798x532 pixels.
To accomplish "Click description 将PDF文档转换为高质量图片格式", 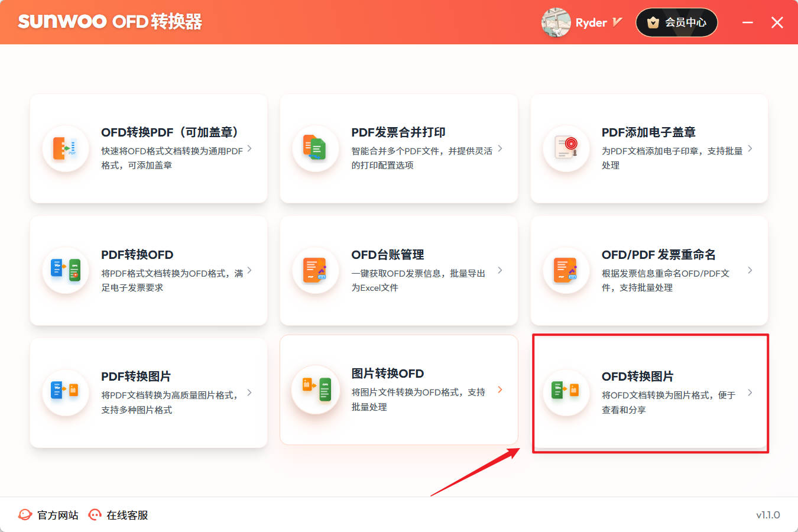I will 170,402.
